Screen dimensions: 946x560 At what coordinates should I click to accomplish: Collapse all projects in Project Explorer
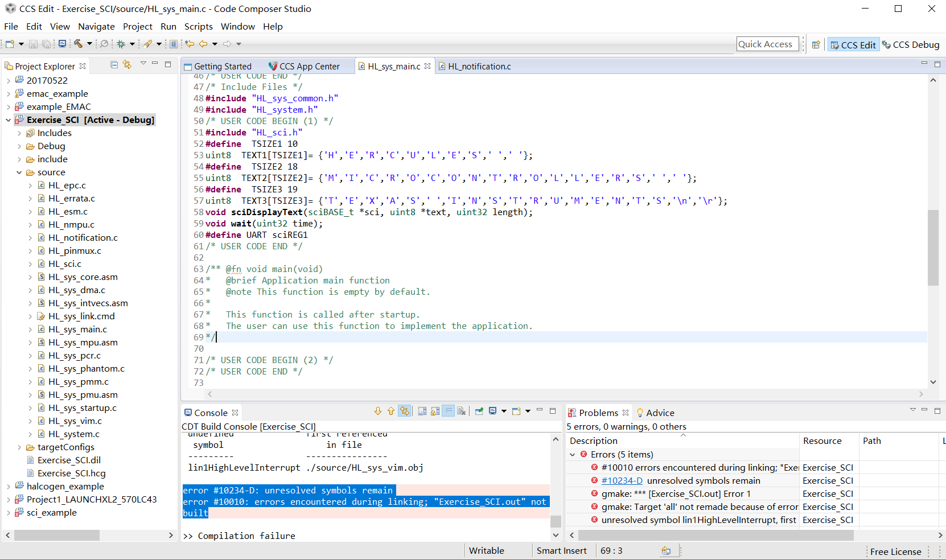[x=114, y=65]
